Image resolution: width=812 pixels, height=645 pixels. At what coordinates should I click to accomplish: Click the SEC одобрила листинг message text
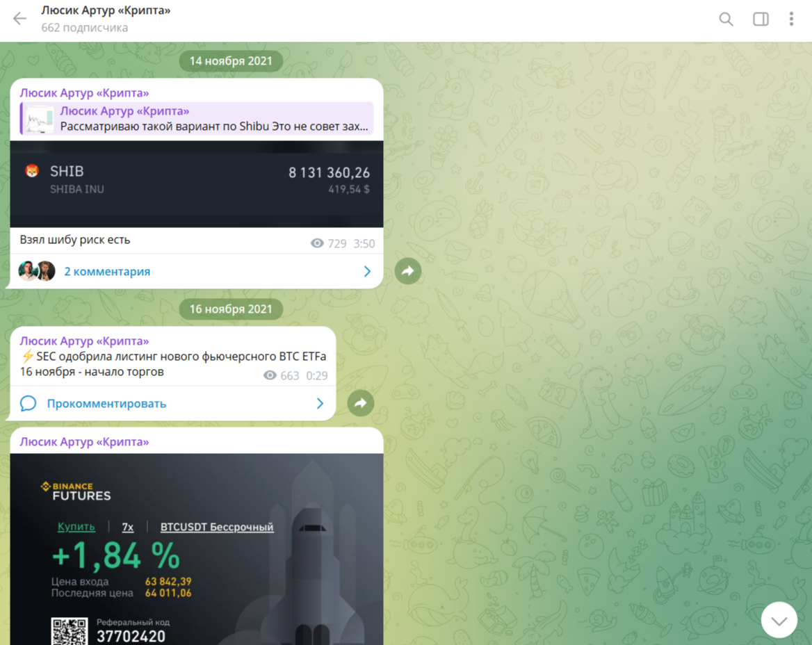173,364
